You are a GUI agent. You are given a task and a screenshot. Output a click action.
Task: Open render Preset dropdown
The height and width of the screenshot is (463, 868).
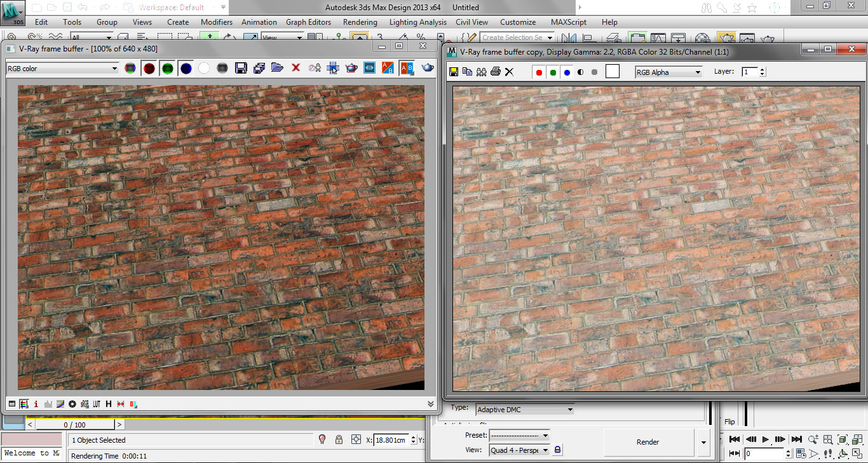point(519,436)
